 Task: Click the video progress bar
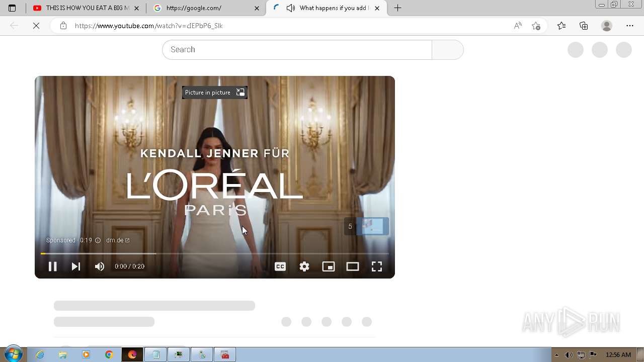click(x=215, y=253)
